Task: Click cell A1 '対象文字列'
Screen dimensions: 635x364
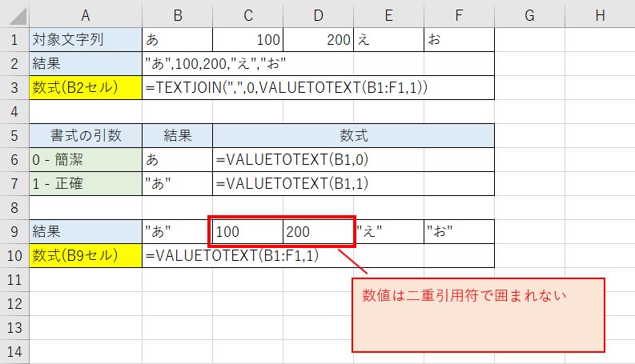Action: pyautogui.click(x=86, y=40)
